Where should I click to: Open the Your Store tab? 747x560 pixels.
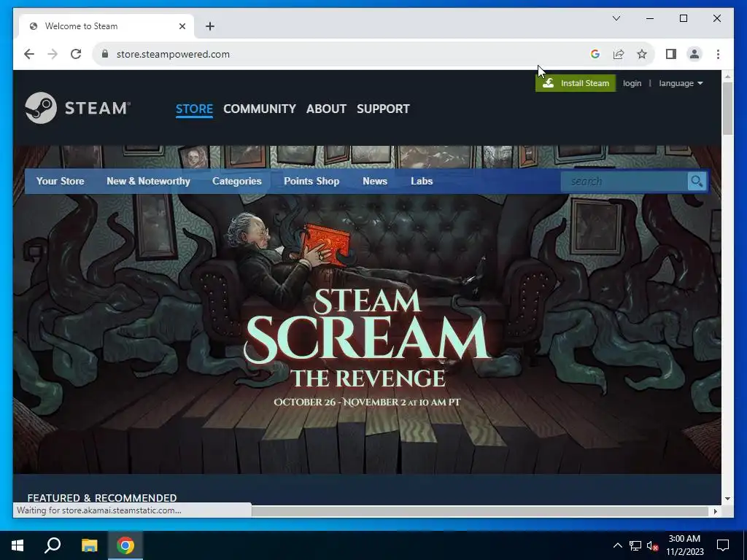point(60,182)
